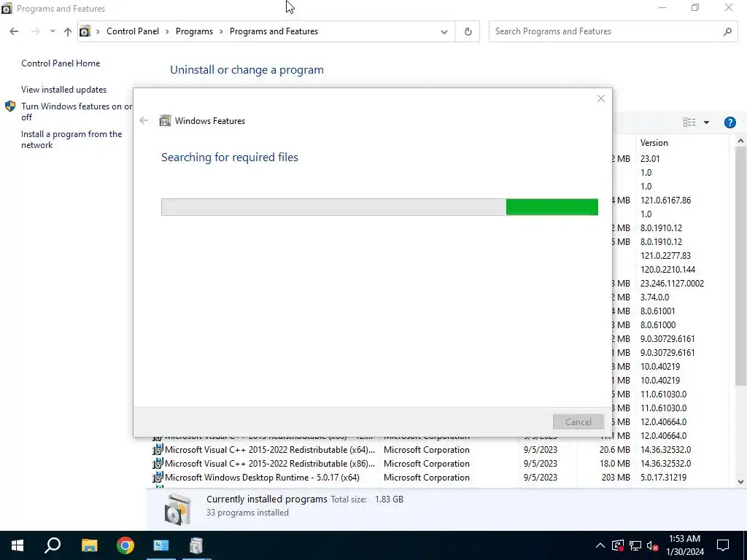Click icon of Visual C++ 2015-2022 x86 row
The height and width of the screenshot is (560, 747).
tap(158, 463)
